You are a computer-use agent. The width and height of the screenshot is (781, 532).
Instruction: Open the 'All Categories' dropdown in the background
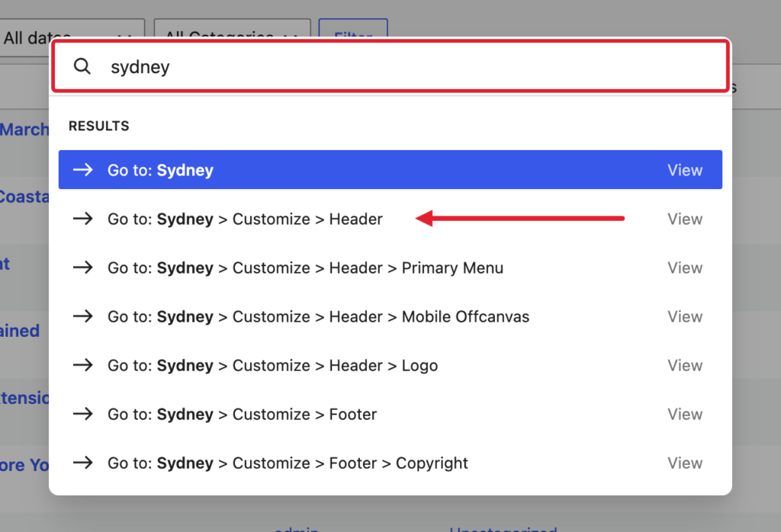[232, 28]
